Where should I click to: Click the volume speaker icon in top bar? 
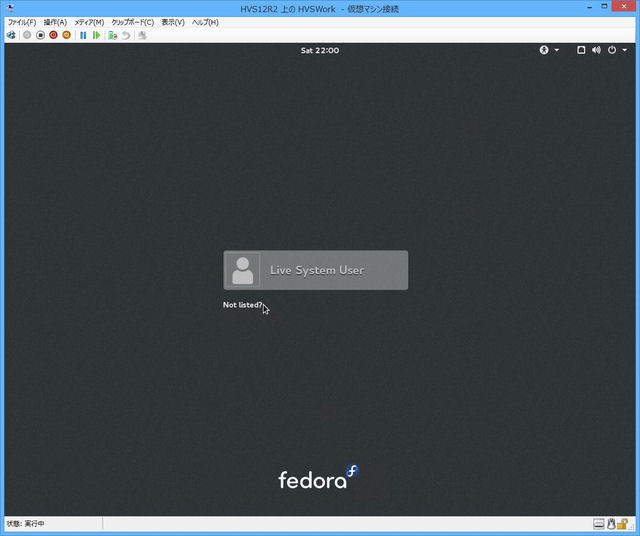pos(596,50)
